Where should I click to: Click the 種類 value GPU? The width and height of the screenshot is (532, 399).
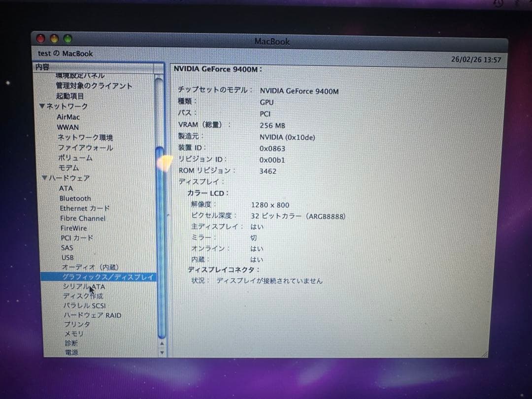click(266, 102)
